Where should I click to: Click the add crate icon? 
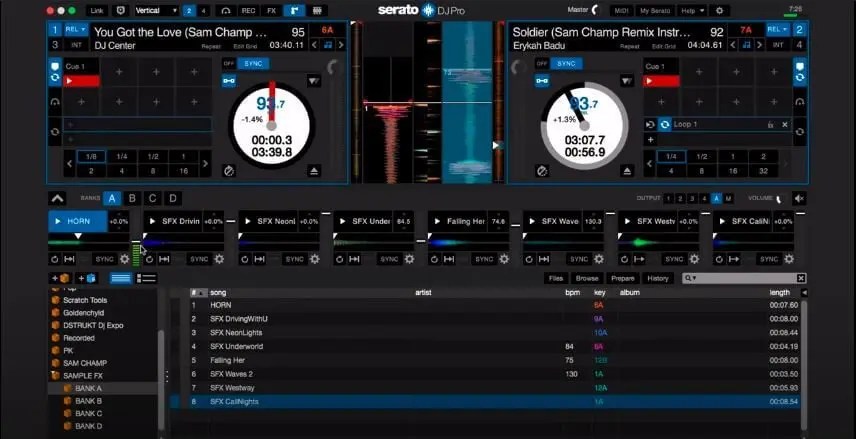(61, 278)
